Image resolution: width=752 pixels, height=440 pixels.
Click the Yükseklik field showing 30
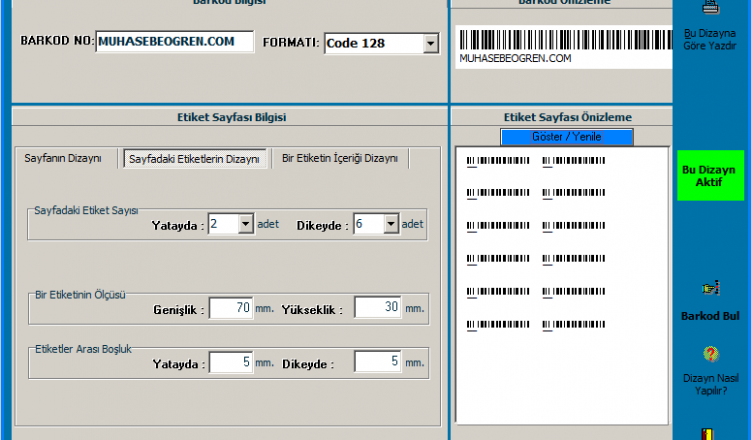click(377, 307)
